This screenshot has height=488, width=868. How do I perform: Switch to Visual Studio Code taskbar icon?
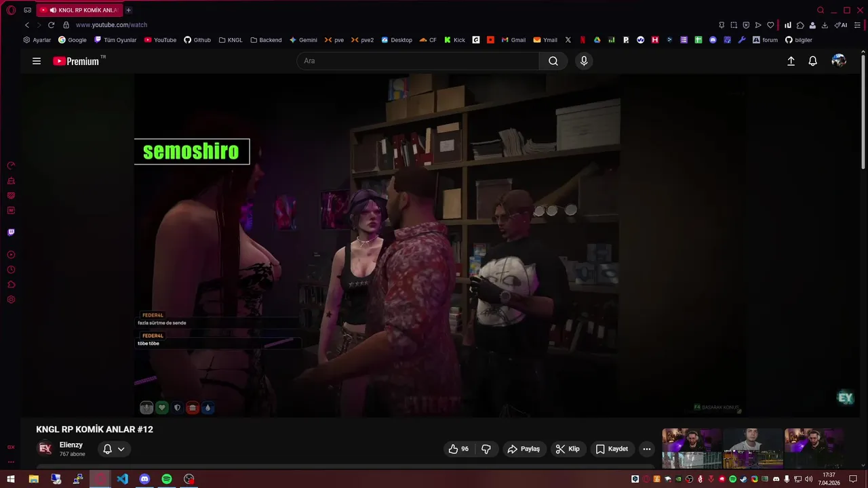122,479
